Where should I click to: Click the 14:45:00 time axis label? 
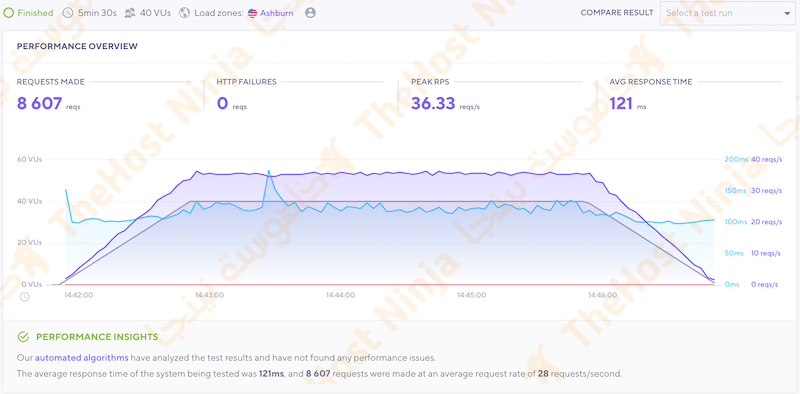tap(471, 295)
